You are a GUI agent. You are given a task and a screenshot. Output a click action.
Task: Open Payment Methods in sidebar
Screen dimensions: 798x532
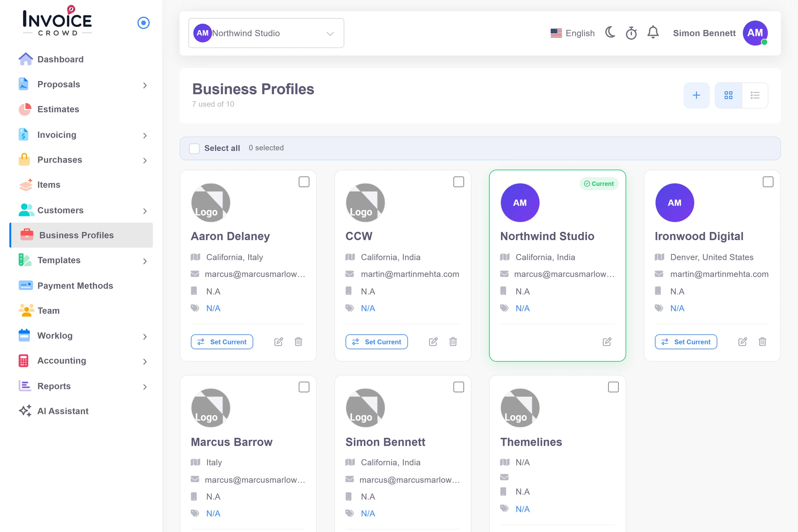(x=82, y=286)
